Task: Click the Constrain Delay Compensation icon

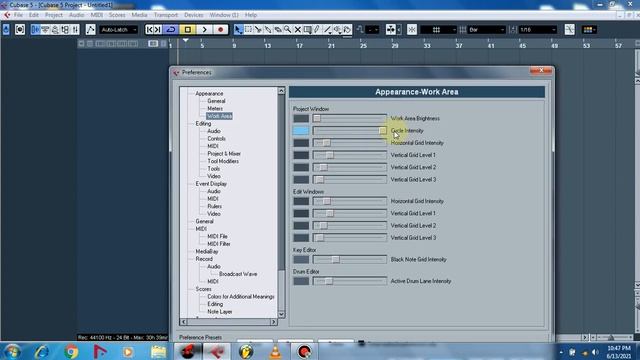Action: (20, 29)
